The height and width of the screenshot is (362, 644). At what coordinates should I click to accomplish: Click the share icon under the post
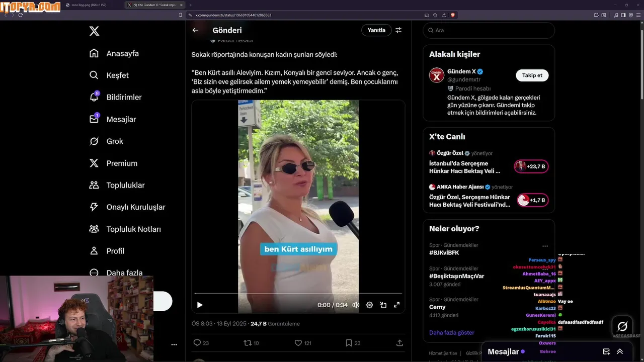click(399, 343)
